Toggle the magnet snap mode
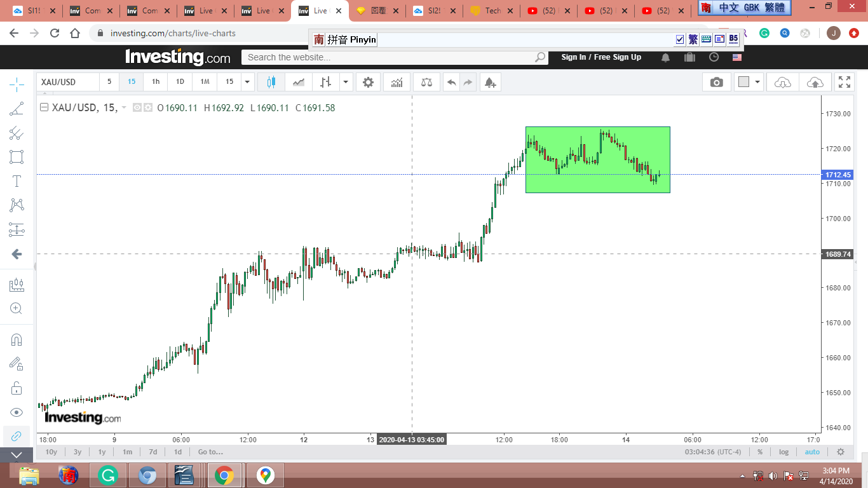 pyautogui.click(x=17, y=339)
